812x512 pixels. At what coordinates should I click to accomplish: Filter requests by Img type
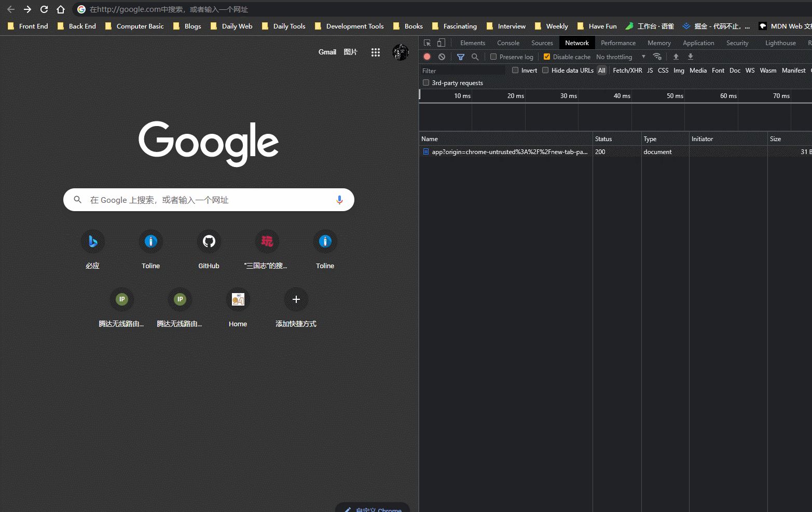coord(679,71)
